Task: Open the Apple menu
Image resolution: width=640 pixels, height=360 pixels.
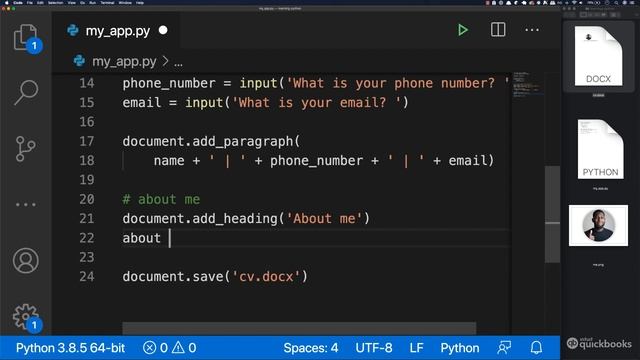Action: pyautogui.click(x=7, y=3)
